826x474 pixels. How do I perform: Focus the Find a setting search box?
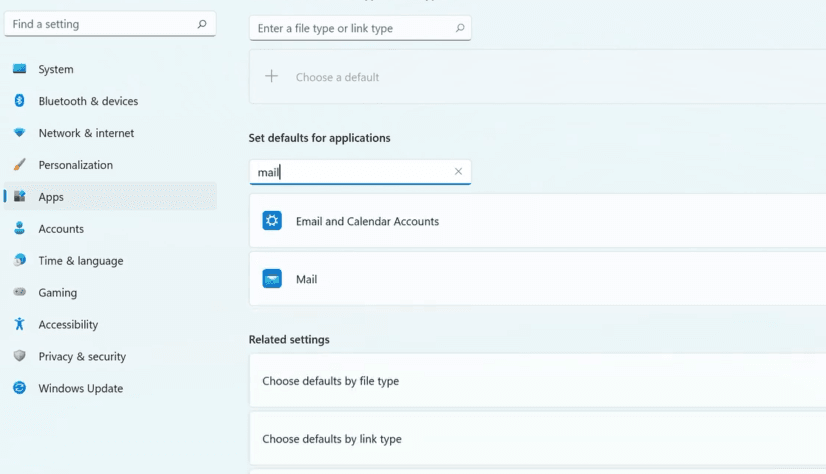[110, 24]
